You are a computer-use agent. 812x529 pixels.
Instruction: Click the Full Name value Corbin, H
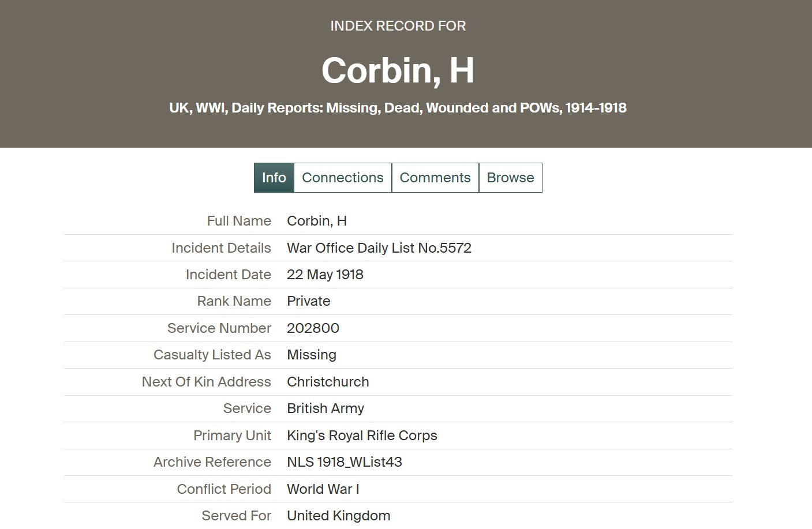pos(317,221)
